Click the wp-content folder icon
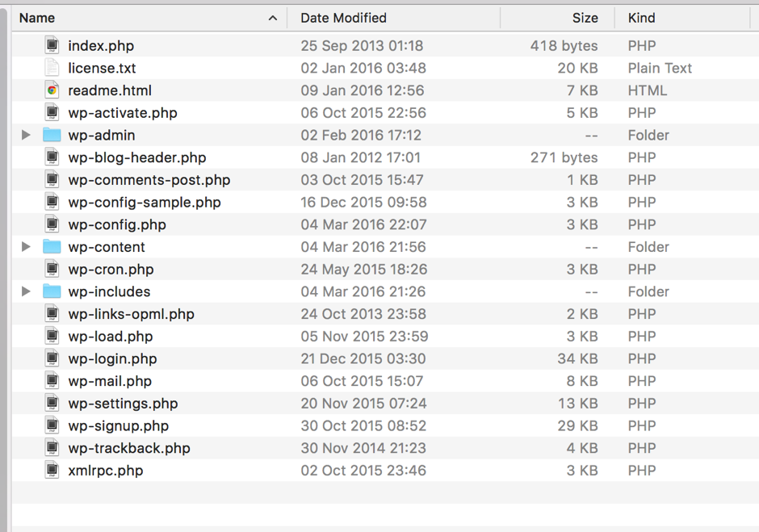 [52, 247]
